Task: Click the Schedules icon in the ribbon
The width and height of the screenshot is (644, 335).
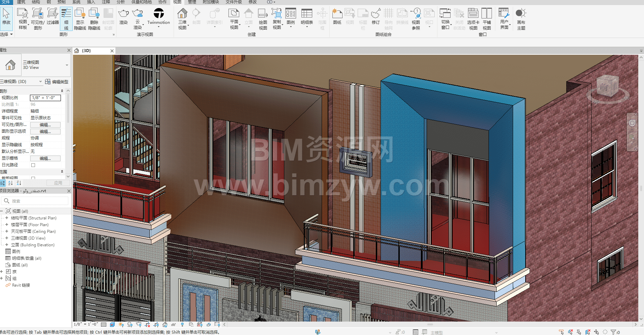Action: point(307,17)
